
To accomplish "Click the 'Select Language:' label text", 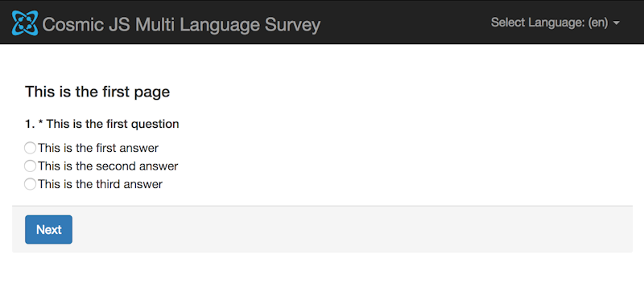I will (x=538, y=23).
